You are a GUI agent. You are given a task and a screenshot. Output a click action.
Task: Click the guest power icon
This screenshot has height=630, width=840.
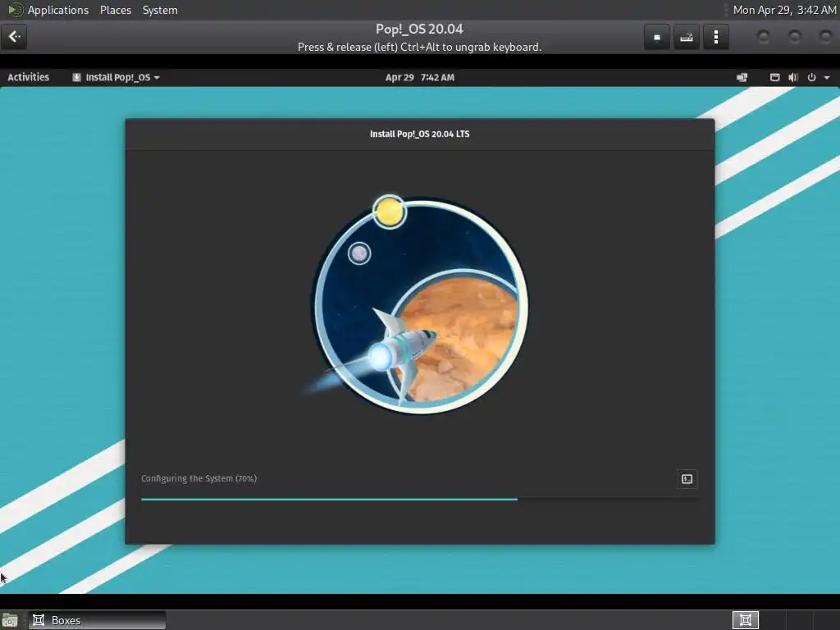pyautogui.click(x=811, y=77)
